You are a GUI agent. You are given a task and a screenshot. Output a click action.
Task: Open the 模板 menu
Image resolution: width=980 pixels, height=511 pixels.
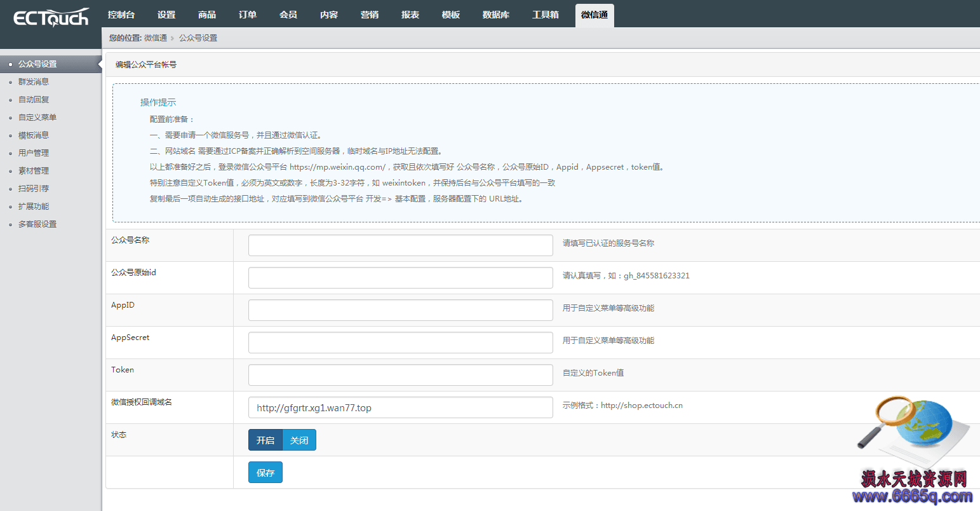(x=451, y=15)
